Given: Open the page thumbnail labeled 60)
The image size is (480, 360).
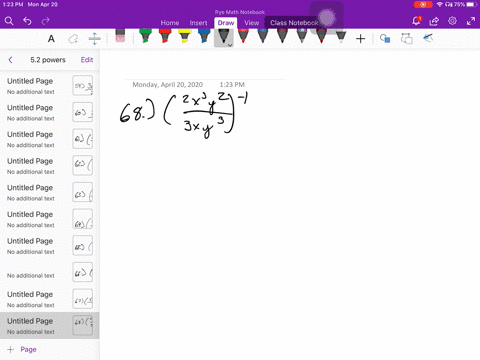Looking at the screenshot, I should (83, 112).
